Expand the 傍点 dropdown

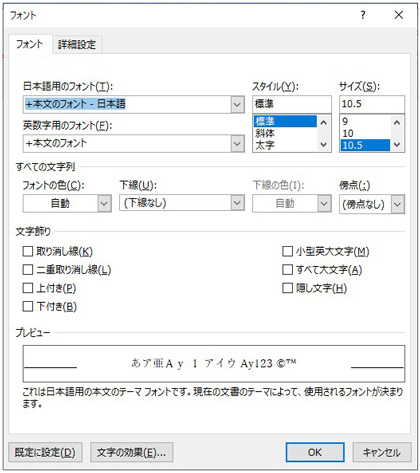pyautogui.click(x=397, y=204)
